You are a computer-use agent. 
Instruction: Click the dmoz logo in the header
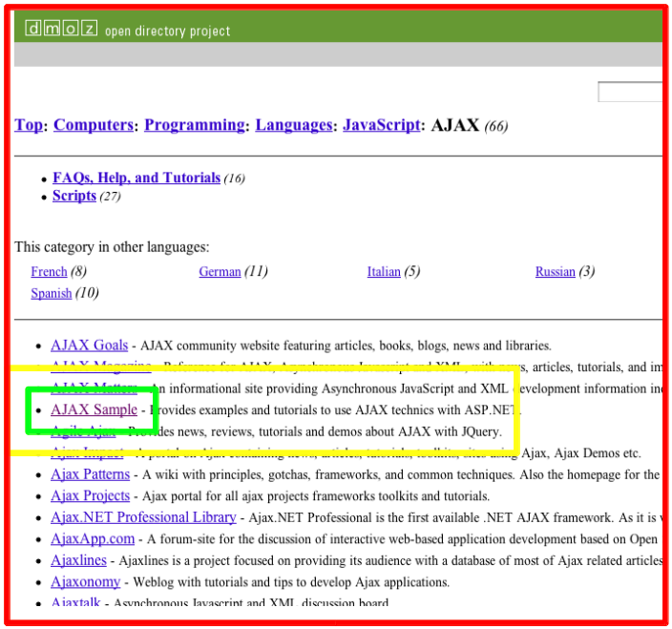pyautogui.click(x=61, y=30)
